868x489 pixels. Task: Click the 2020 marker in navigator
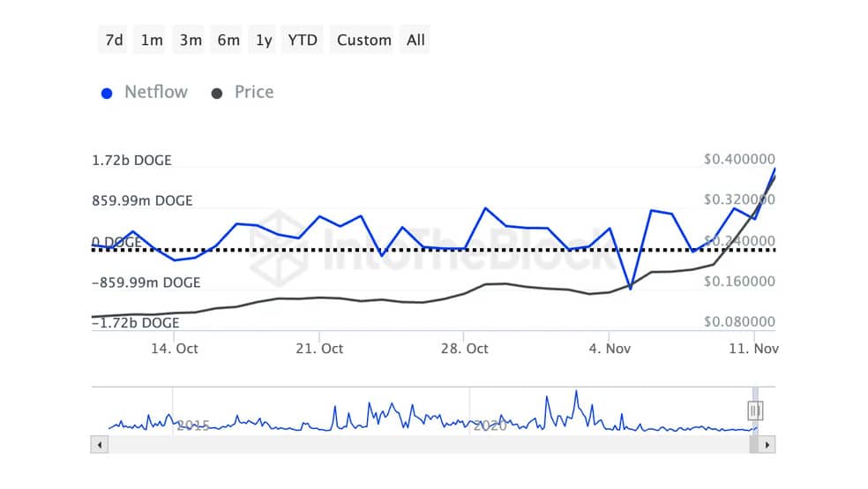[x=490, y=425]
